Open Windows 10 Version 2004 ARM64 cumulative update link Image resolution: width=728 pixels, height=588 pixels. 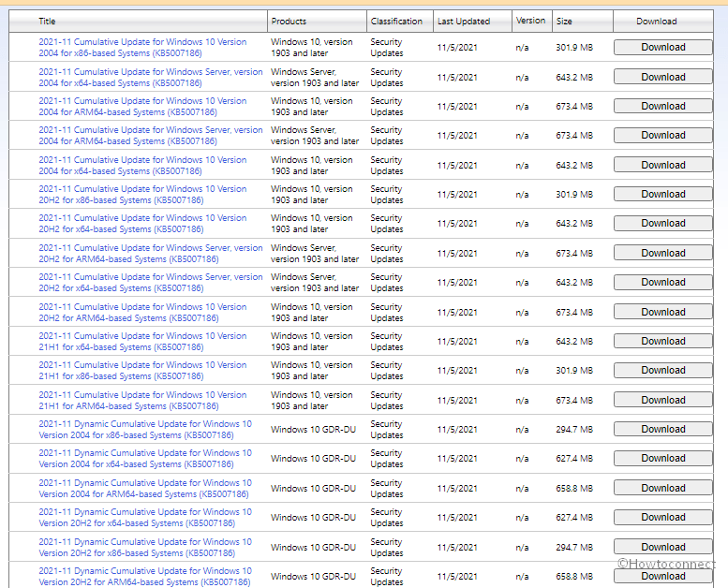pyautogui.click(x=142, y=107)
